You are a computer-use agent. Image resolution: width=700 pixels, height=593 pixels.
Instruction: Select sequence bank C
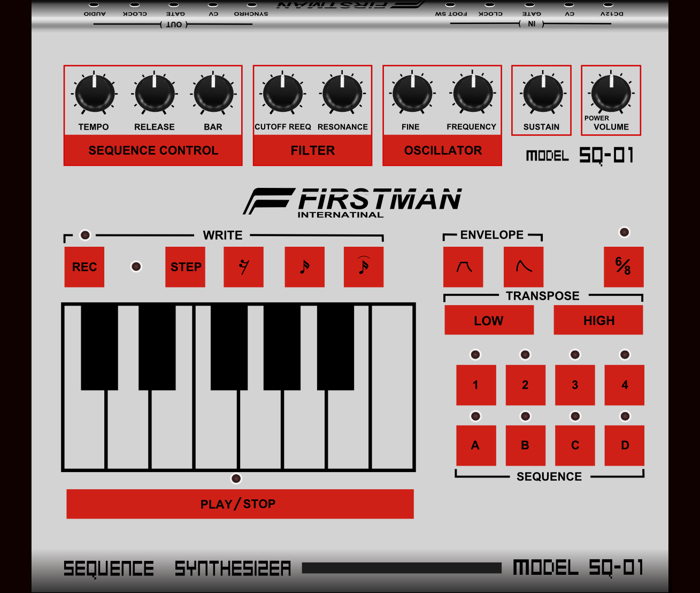[x=575, y=445]
